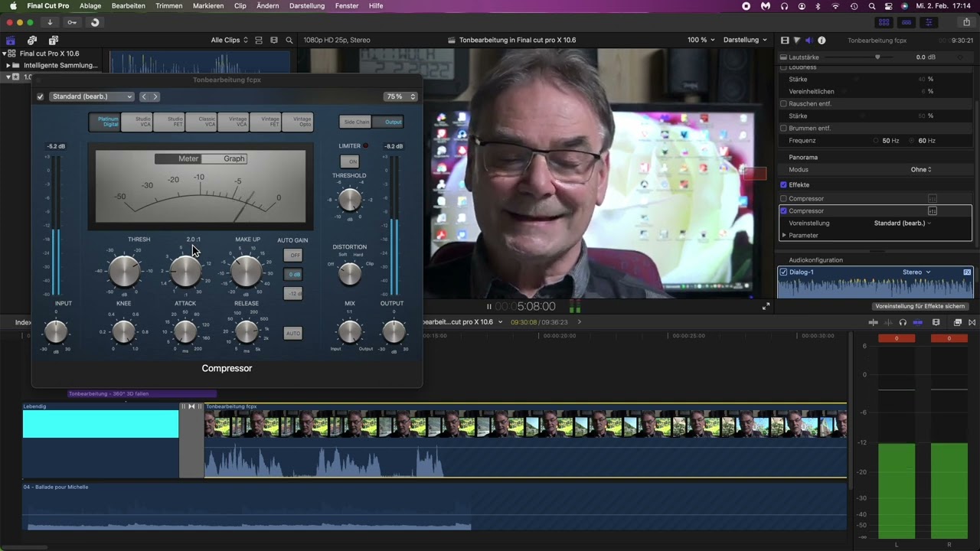Select 50 Hz hum frequency radio
This screenshot has width=980, height=551.
coord(876,141)
